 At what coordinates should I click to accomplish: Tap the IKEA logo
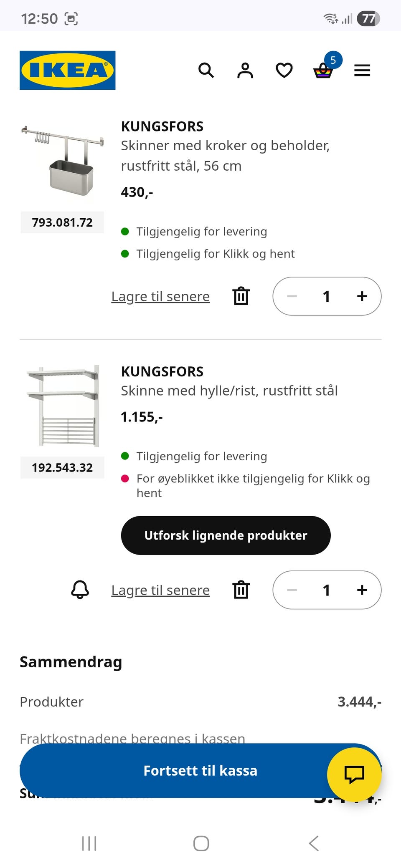[x=67, y=70]
